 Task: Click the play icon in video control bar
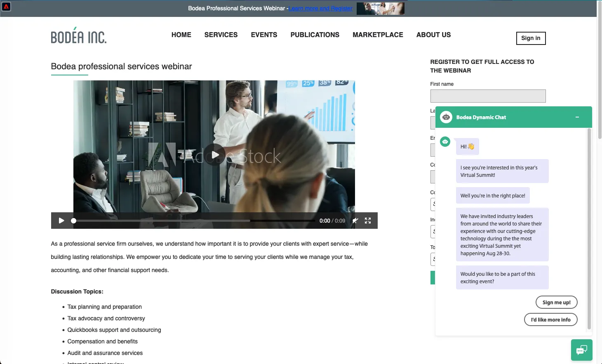pos(61,221)
